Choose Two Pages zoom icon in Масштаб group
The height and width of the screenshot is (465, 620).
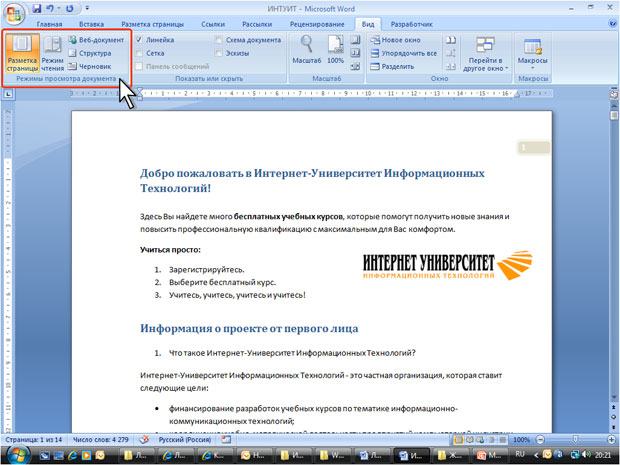(355, 53)
